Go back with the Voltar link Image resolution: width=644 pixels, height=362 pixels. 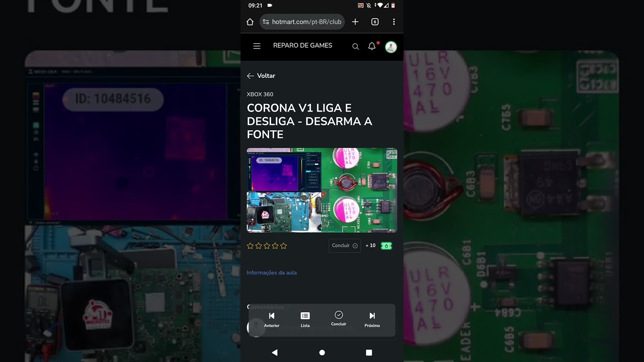coord(261,76)
